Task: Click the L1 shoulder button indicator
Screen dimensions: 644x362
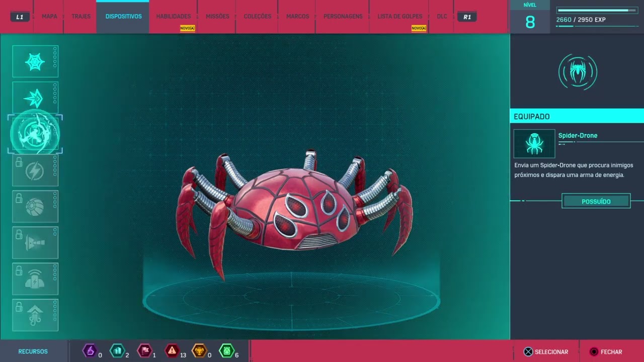Action: 20,17
